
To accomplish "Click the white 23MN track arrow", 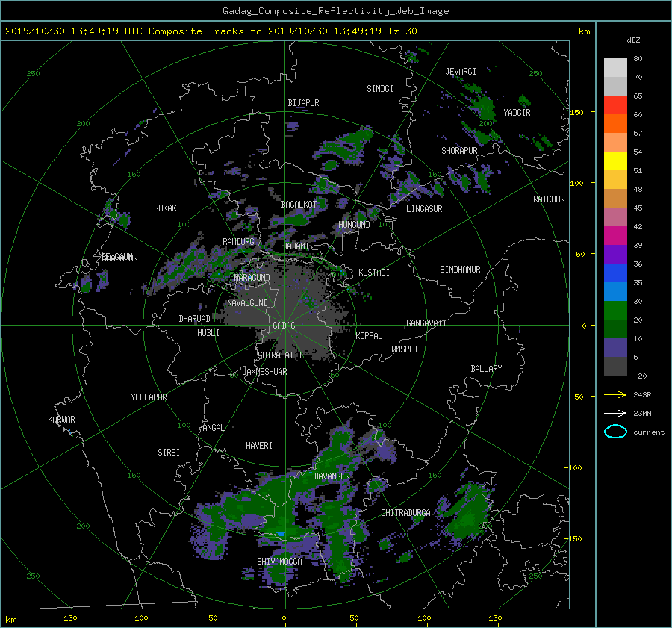I will coord(615,413).
